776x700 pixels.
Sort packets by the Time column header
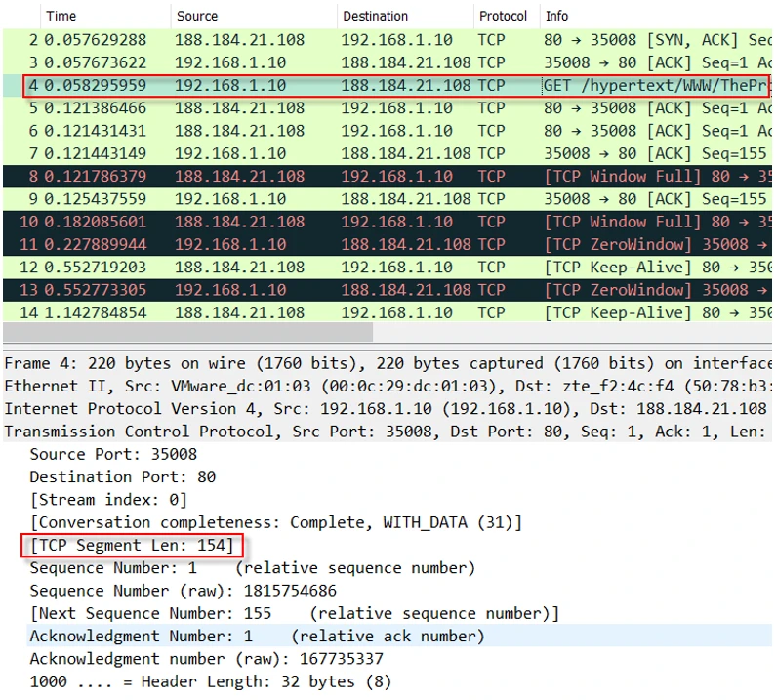61,16
